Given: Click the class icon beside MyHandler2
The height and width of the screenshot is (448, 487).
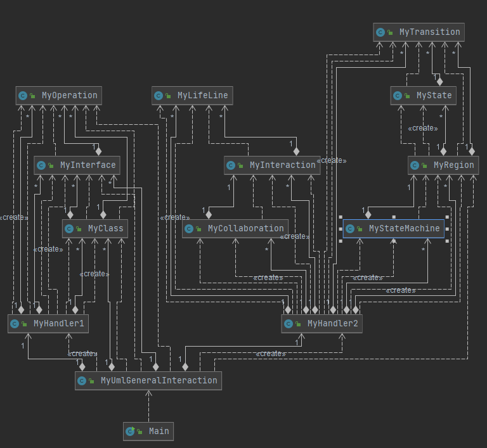Looking at the screenshot, I should pos(289,324).
